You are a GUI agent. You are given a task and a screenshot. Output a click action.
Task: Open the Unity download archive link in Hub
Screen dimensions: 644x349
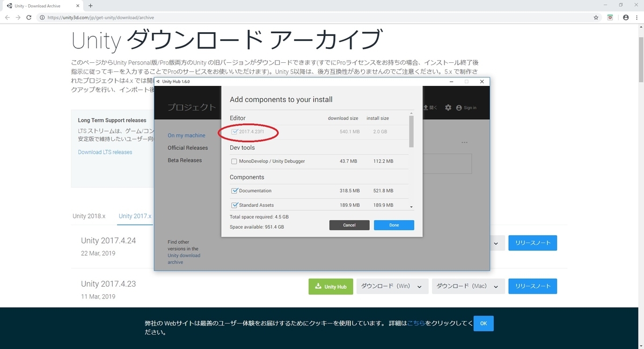click(184, 259)
